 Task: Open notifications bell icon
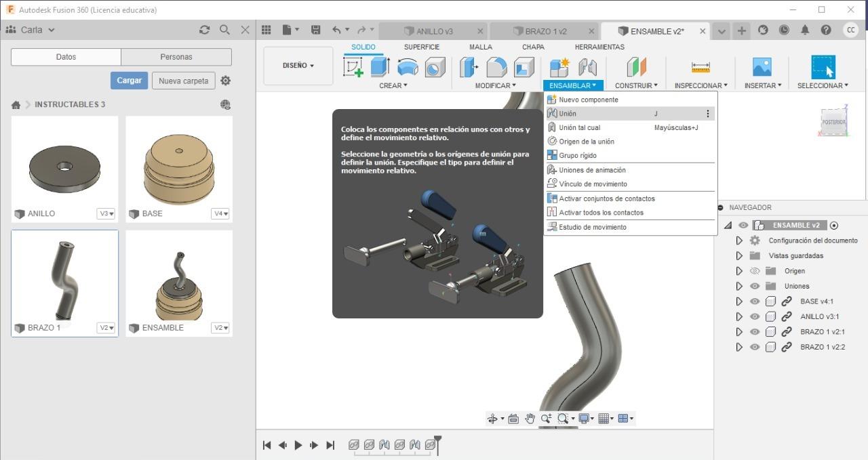(x=805, y=30)
